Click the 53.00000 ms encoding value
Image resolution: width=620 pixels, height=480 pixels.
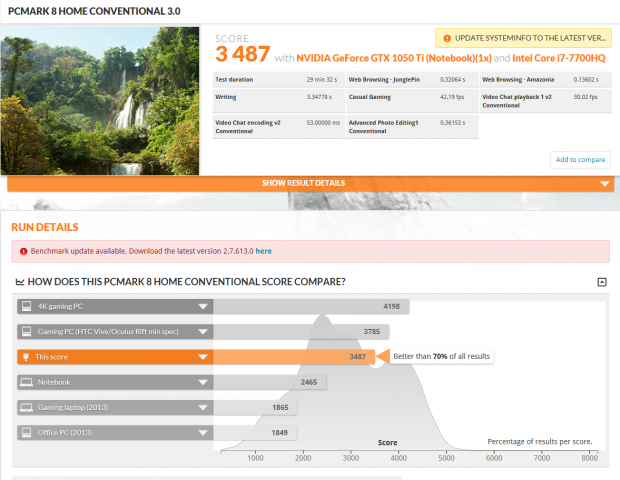(x=323, y=123)
